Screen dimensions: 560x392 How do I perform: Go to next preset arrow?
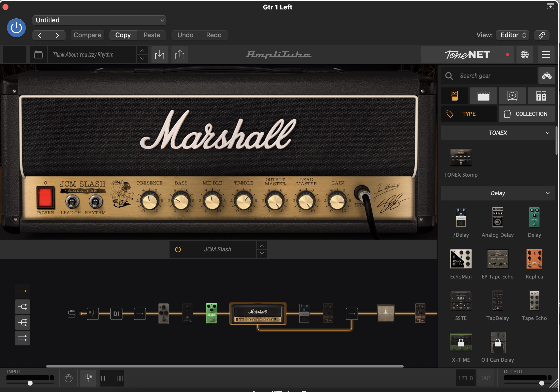point(57,35)
